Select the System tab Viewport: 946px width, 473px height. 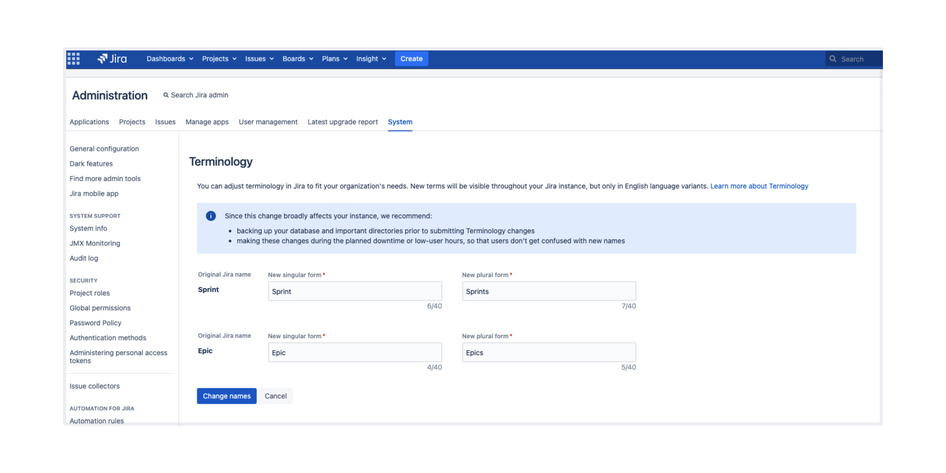click(400, 122)
